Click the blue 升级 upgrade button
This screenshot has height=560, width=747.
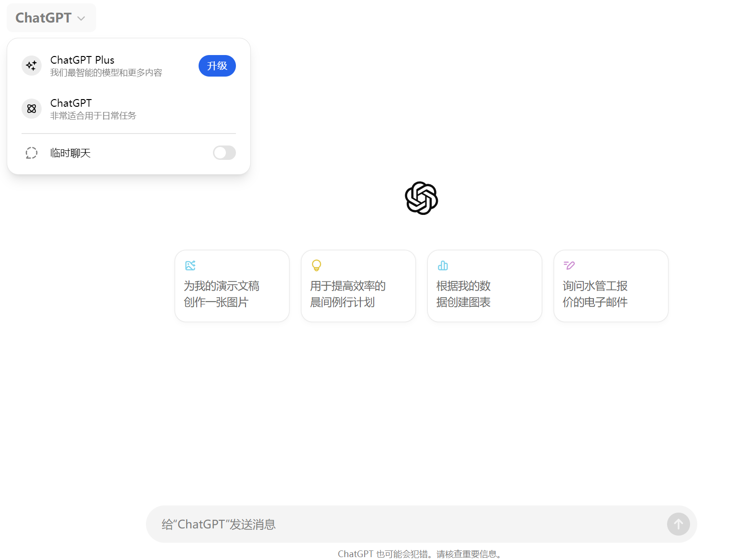click(x=217, y=66)
